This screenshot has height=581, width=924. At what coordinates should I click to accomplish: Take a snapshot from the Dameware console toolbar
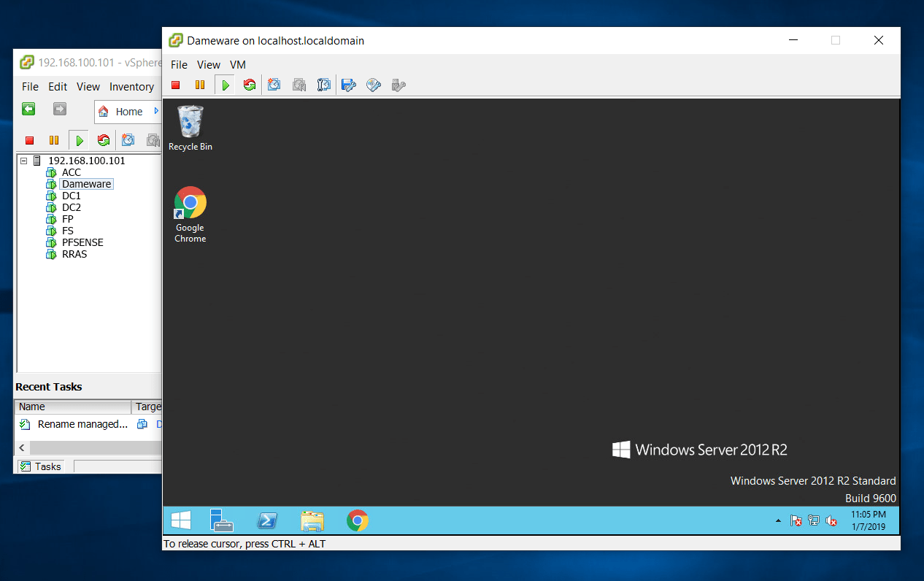point(274,85)
